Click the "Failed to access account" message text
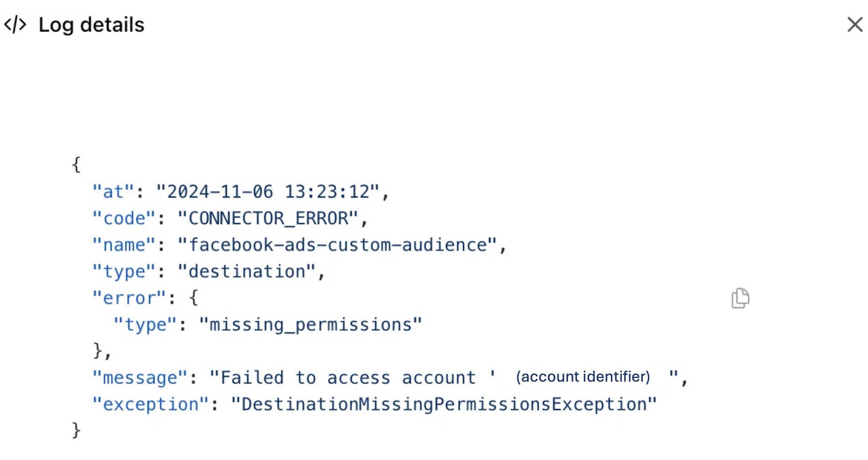Viewport: 868px width, 460px height. pos(347,378)
